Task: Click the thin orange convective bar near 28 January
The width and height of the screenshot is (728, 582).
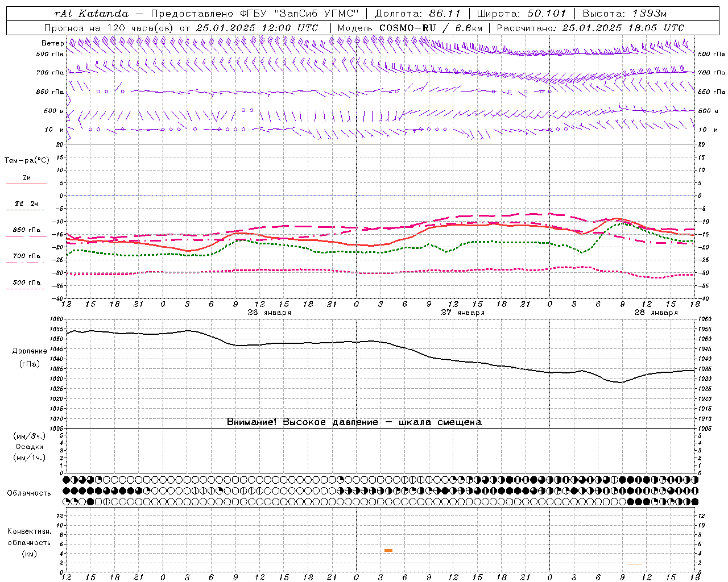Action: [x=634, y=564]
